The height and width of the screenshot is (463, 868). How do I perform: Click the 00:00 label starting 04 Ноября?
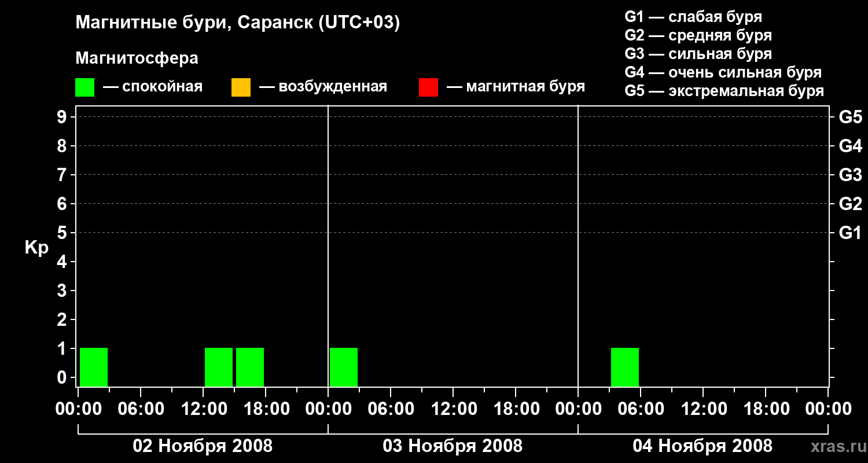(578, 409)
